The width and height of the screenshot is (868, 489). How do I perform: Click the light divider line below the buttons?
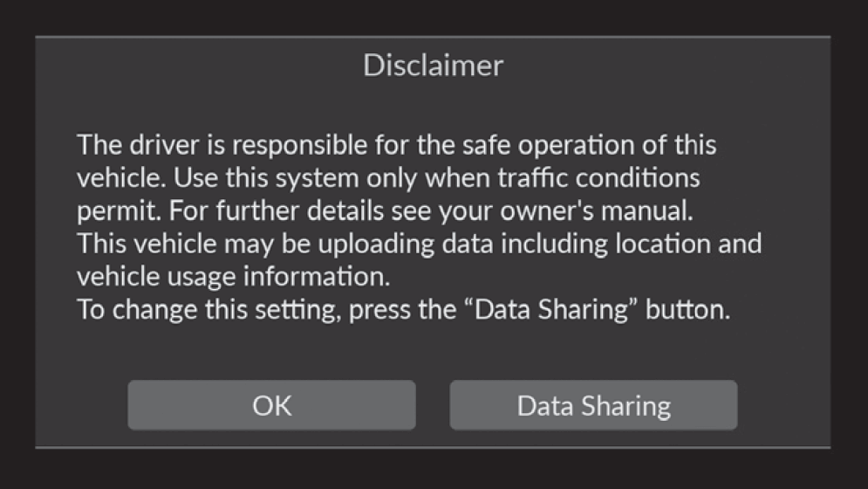pyautogui.click(x=433, y=448)
